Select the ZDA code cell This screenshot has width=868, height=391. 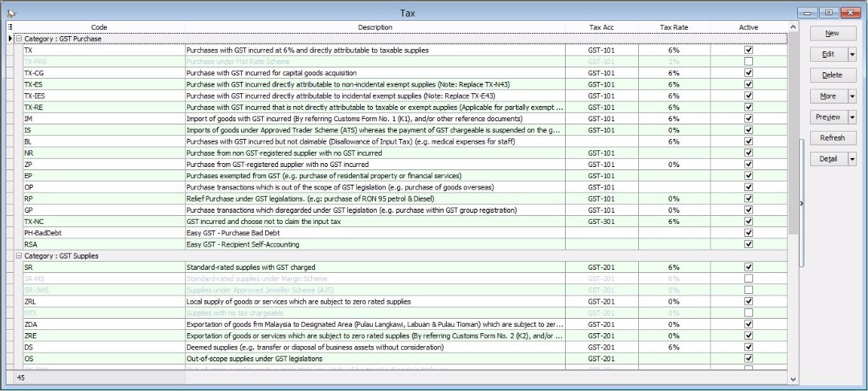[104, 324]
